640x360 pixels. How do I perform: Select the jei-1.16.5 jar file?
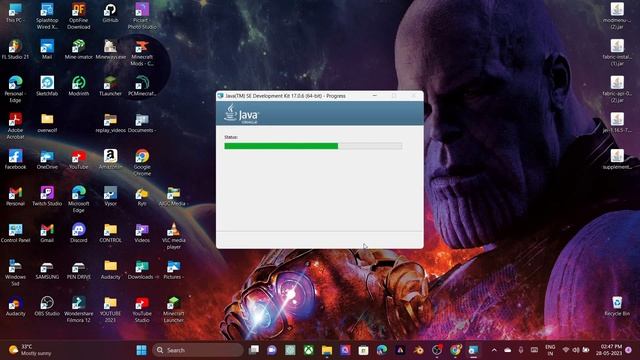[x=617, y=123]
